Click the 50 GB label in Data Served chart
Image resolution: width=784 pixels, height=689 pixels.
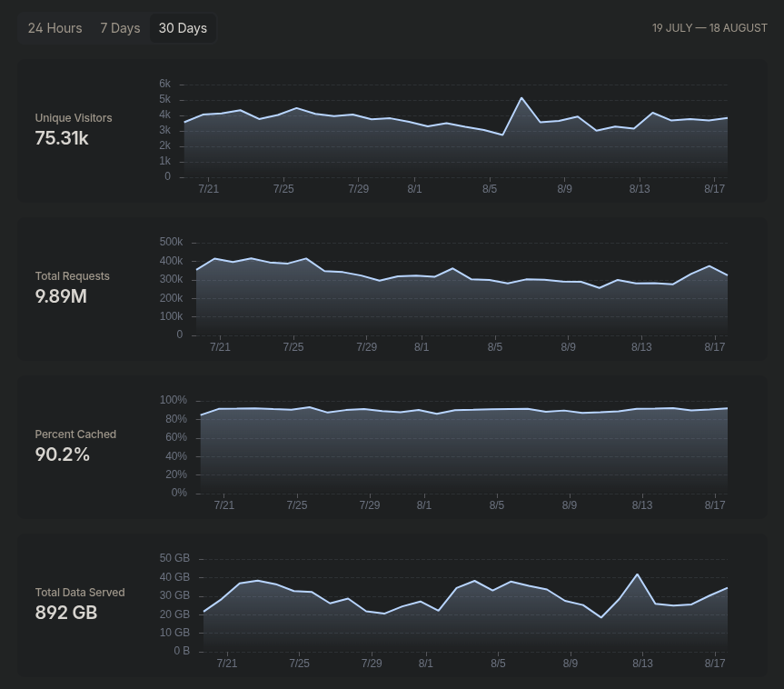pos(174,558)
